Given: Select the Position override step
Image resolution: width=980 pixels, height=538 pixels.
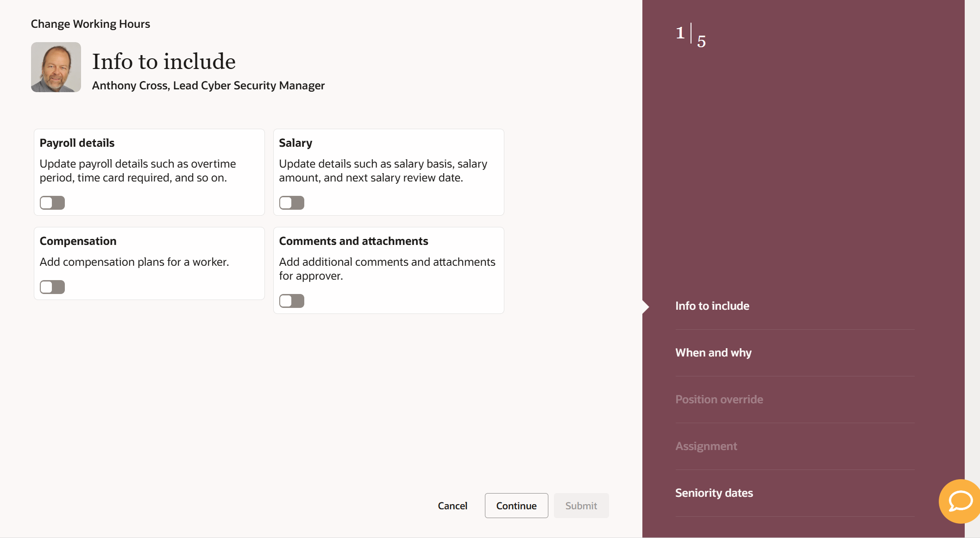Looking at the screenshot, I should [x=719, y=400].
